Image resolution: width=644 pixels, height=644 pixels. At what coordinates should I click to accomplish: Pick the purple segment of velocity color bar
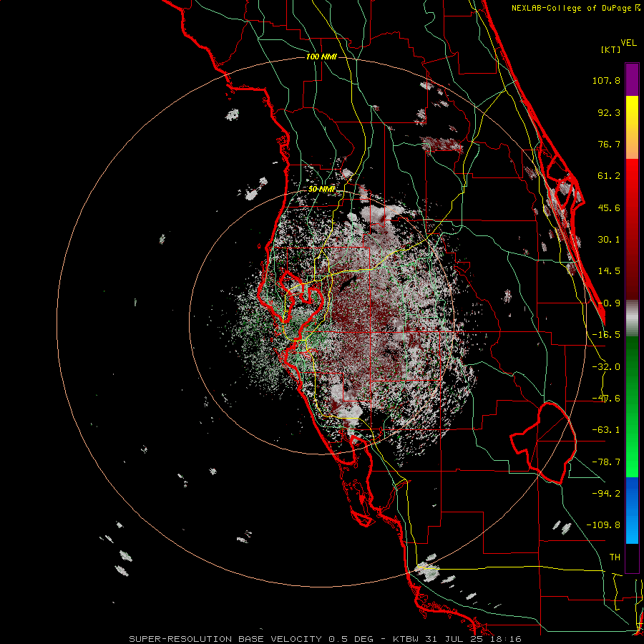pos(632,79)
